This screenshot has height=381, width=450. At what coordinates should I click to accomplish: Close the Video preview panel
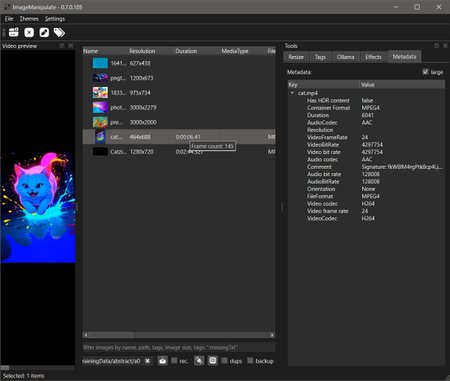tap(71, 46)
